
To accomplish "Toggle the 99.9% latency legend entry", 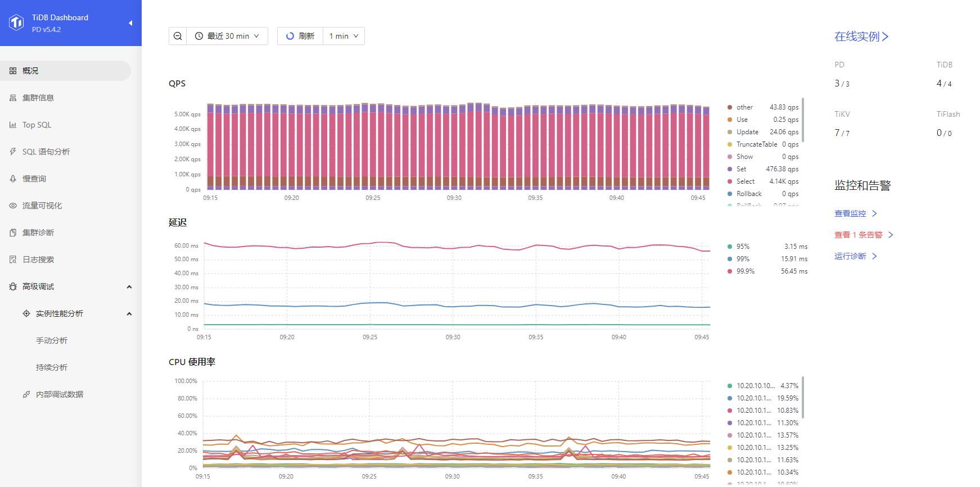I will coord(767,271).
